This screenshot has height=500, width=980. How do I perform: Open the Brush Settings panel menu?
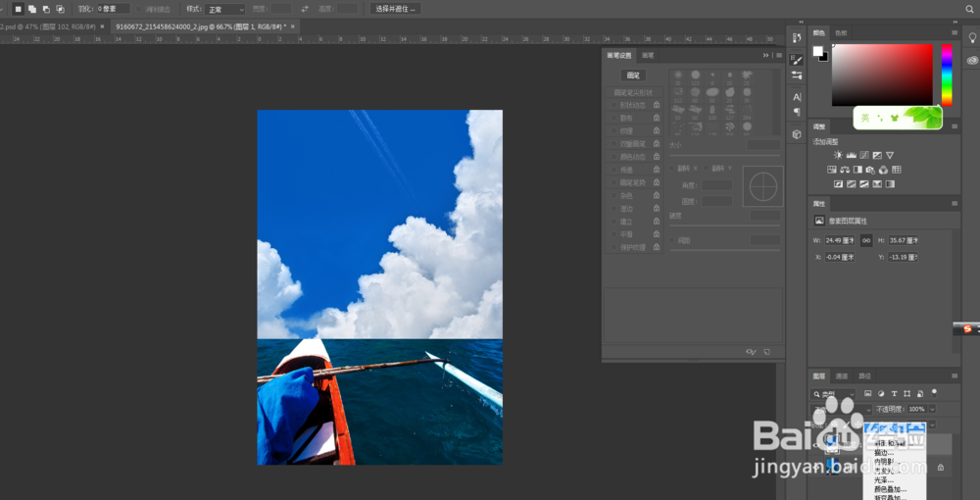779,55
